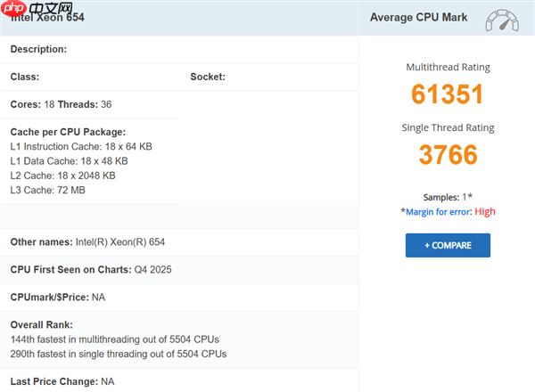Click the Last Price Change row
Viewport: 535px width, 392px height.
pos(62,381)
